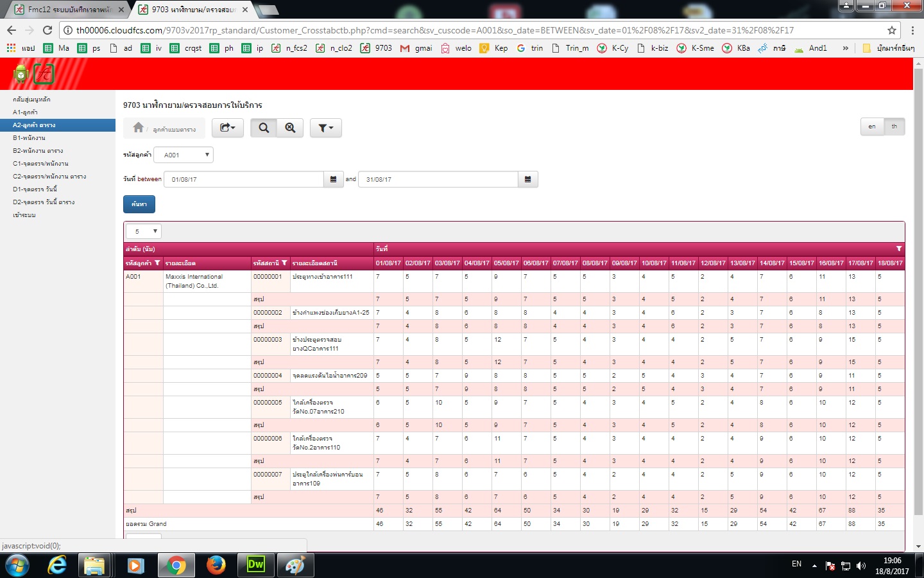
Task: Open calendar picker for start date
Action: (333, 179)
